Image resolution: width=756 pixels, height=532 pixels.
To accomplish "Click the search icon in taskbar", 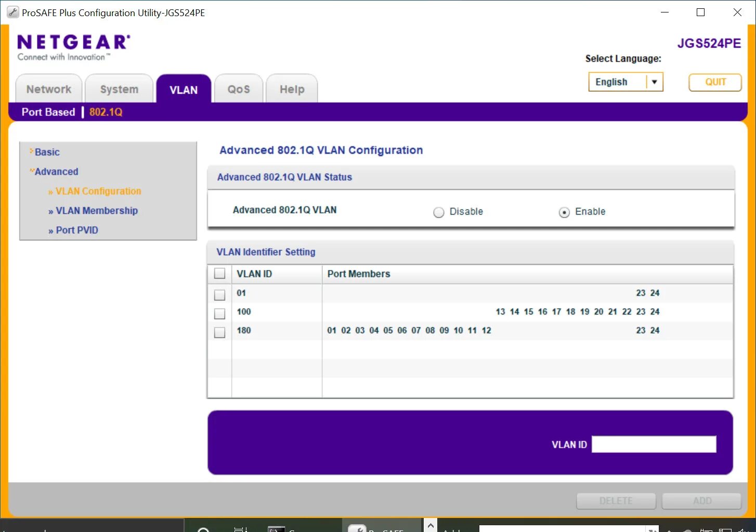I will point(203,529).
